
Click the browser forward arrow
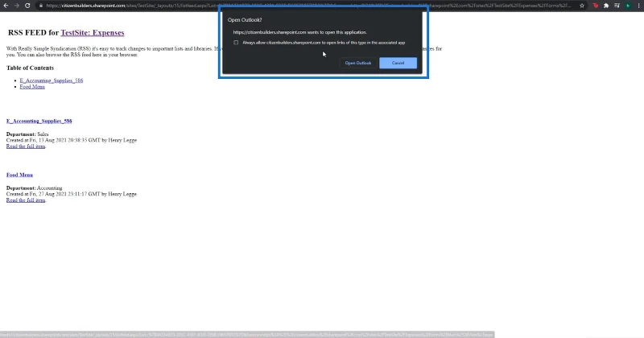[x=16, y=6]
